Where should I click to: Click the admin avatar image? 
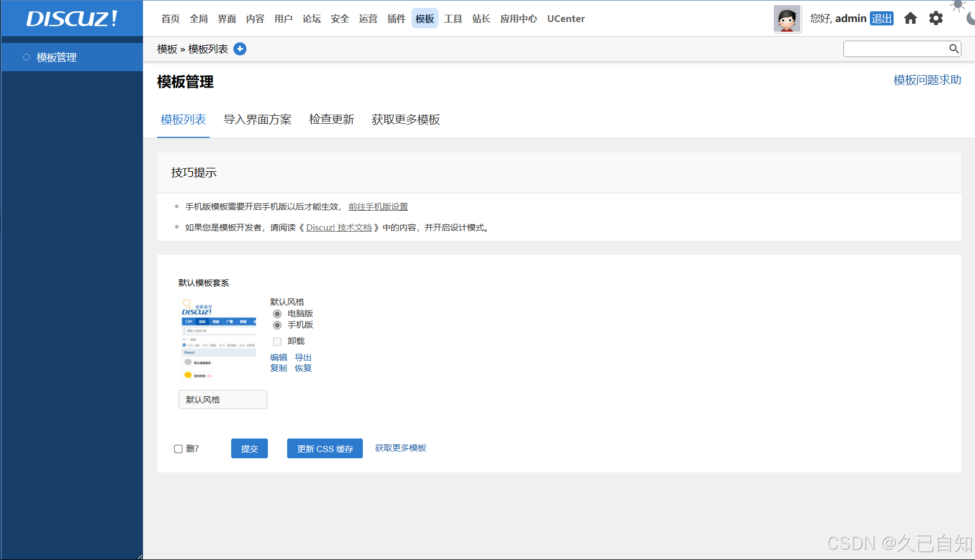[x=787, y=18]
